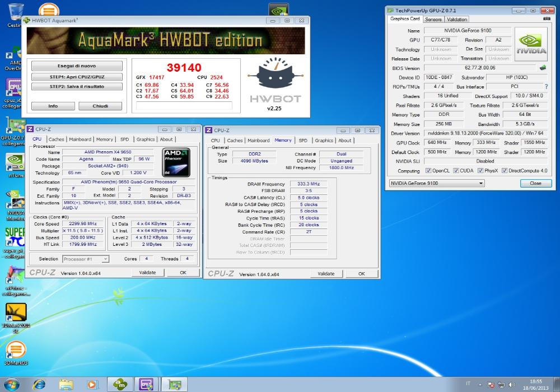560x392 pixels.
Task: Open the 3DMark03 desktop icon
Action: [16, 352]
